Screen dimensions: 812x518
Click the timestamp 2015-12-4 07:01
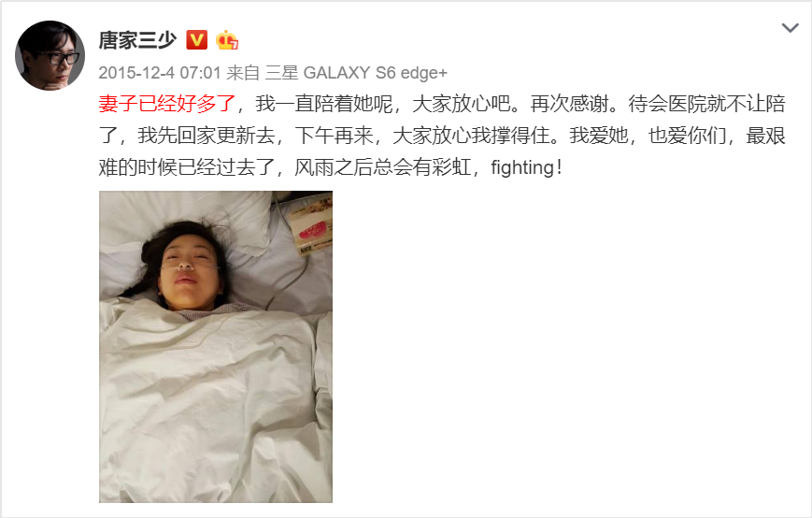[x=160, y=73]
